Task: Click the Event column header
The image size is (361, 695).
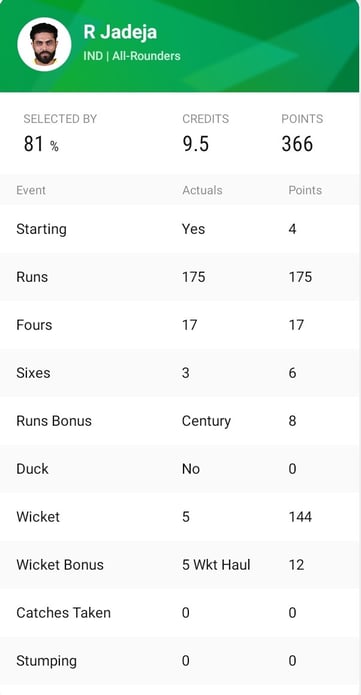Action: tap(31, 190)
